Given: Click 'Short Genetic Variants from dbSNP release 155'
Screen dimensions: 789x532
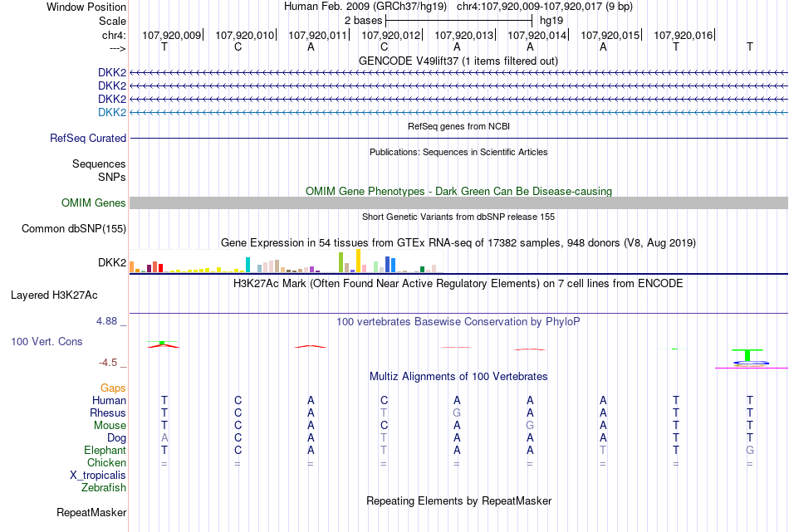Looking at the screenshot, I should 458,217.
